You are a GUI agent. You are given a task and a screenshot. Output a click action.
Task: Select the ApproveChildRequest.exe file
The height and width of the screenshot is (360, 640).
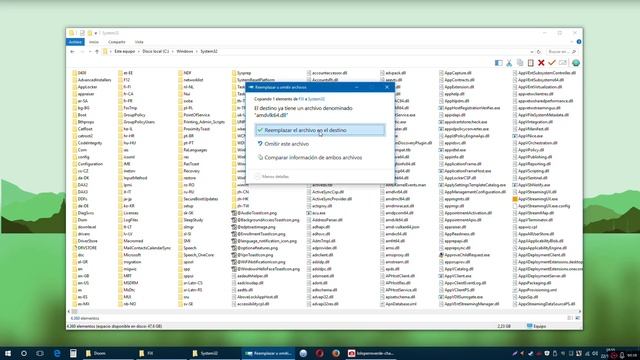pos(464,255)
